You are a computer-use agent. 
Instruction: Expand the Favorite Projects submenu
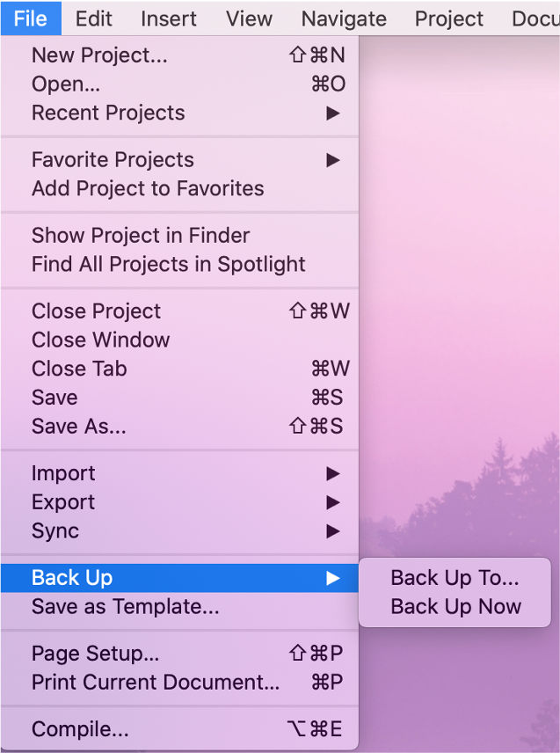179,159
